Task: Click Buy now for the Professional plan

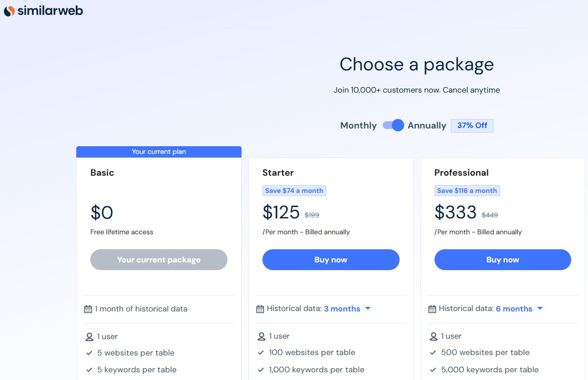Action: pos(503,259)
